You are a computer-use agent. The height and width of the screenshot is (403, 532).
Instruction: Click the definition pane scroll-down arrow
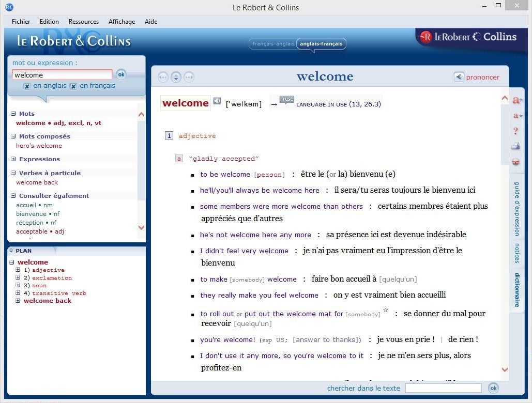(505, 369)
